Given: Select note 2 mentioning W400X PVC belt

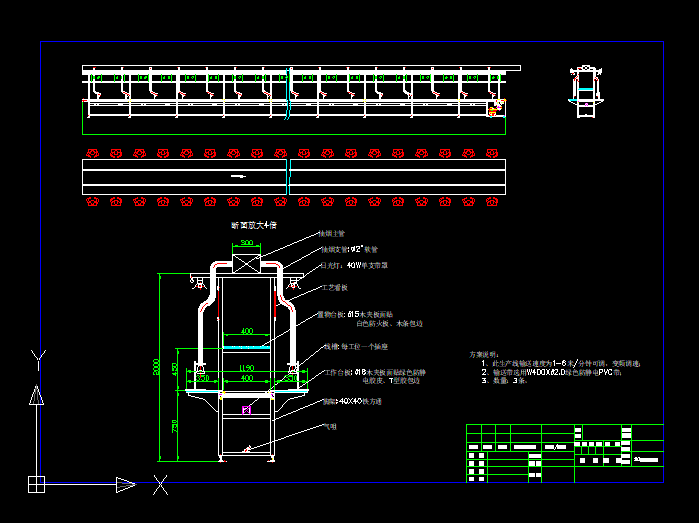Looking at the screenshot, I should point(551,372).
